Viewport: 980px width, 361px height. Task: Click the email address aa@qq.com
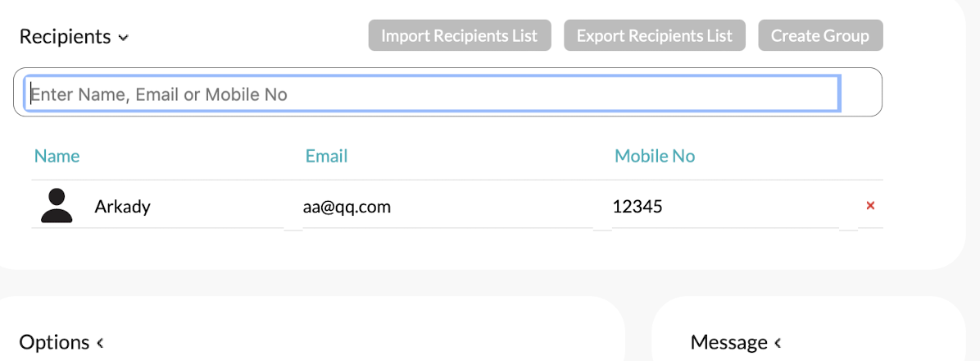(x=347, y=207)
